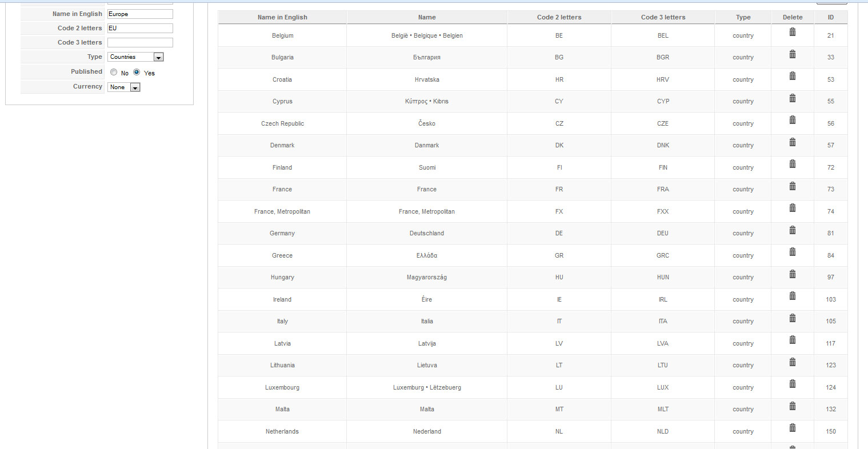Screen dimensions: 868x449
Task: Click the Code 2 letters field containing EU
Action: click(140, 28)
